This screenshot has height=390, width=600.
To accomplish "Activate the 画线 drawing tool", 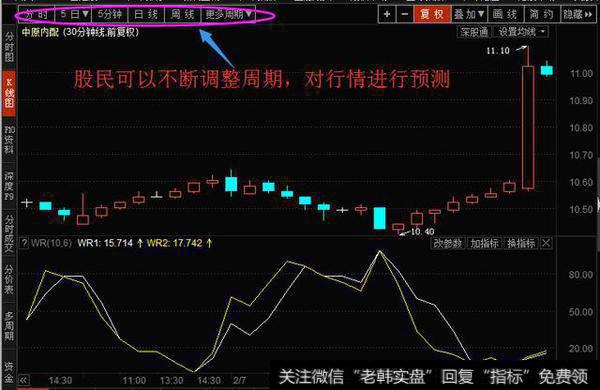I will [x=505, y=14].
